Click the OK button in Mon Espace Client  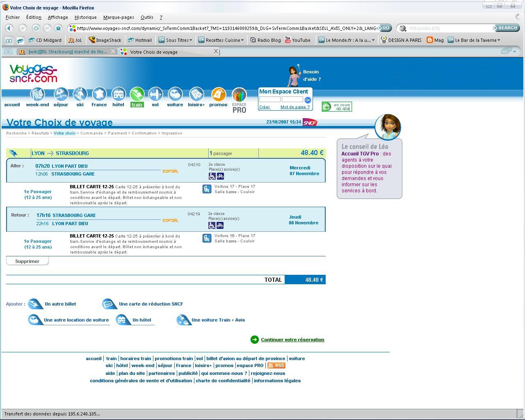click(x=308, y=100)
